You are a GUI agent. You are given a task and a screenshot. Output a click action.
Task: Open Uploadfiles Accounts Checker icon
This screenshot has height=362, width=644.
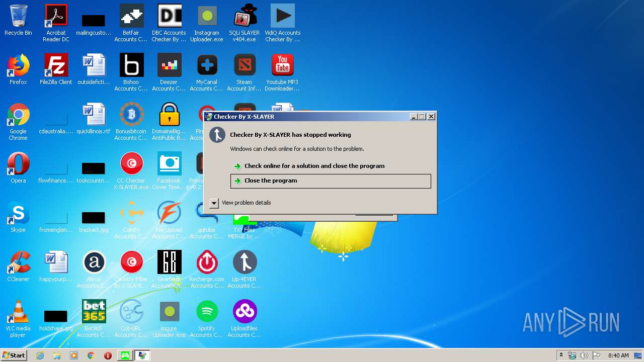click(245, 319)
